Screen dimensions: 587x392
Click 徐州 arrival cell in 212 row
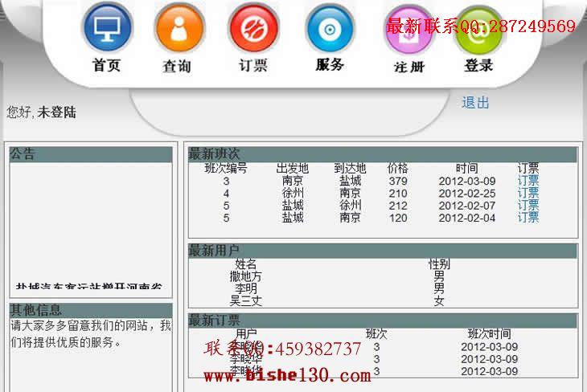350,206
